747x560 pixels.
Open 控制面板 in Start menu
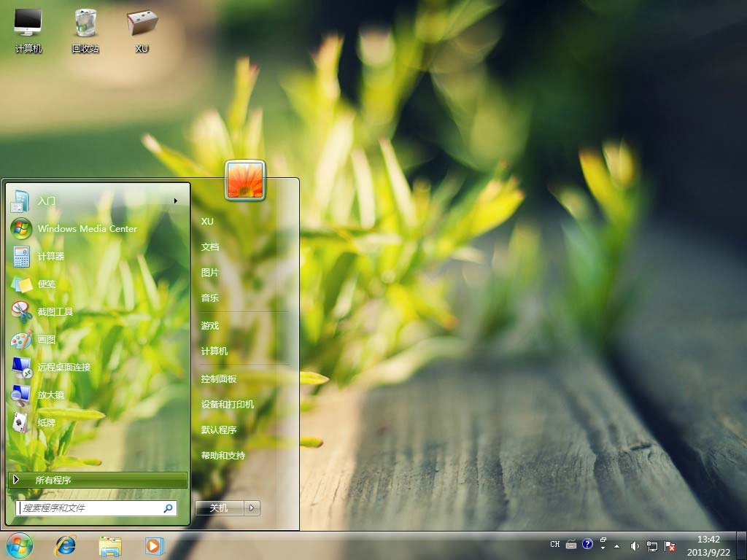pyautogui.click(x=219, y=379)
